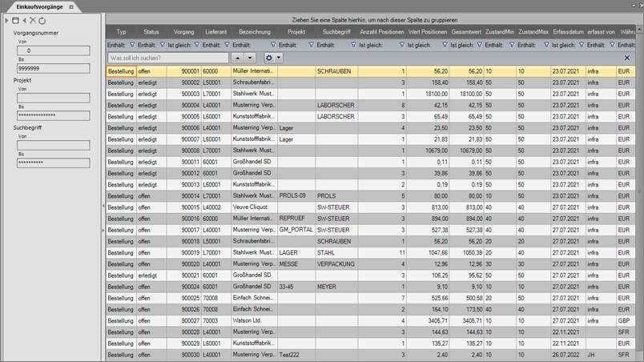Pin the Einkaufsvorgänge tab with its pin icon
This screenshot has width=644, height=362.
click(x=70, y=6)
